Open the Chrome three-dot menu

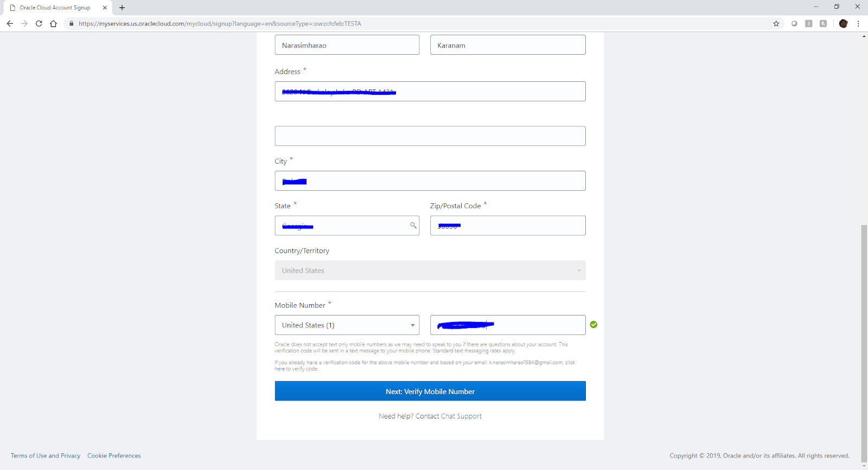858,23
